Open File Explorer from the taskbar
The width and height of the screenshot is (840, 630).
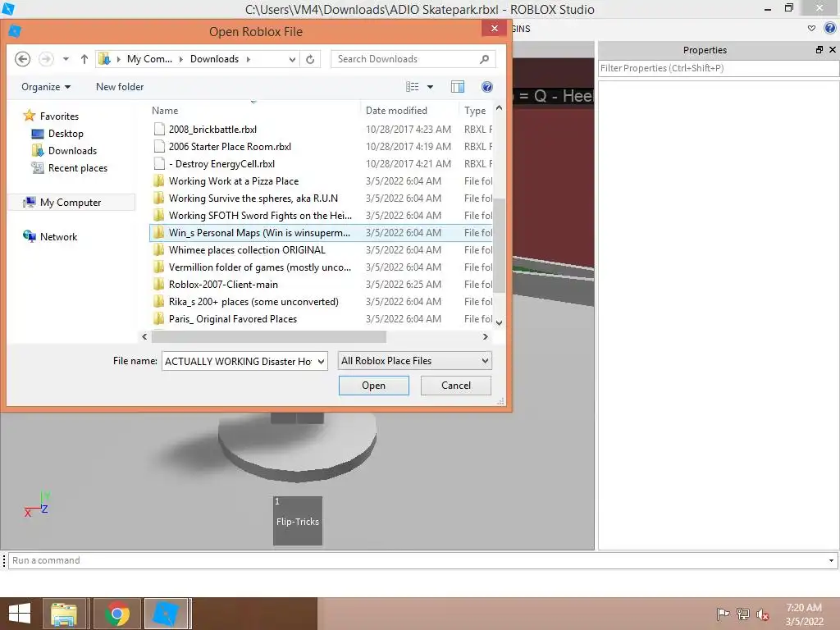pos(64,614)
